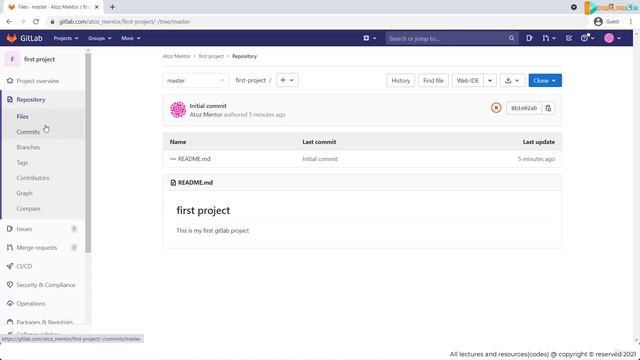Open Project overview in sidebar
Image resolution: width=640 pixels, height=360 pixels.
[x=38, y=81]
